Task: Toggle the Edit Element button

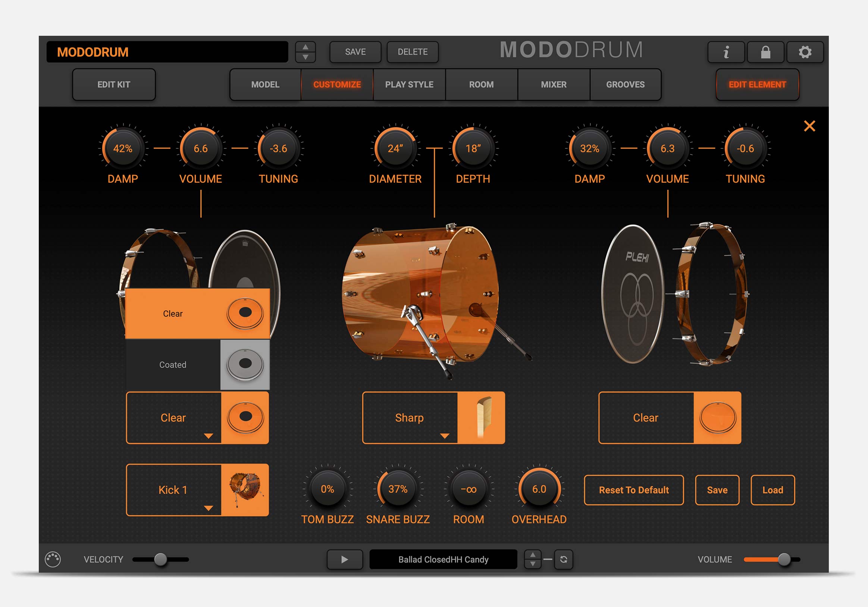Action: pyautogui.click(x=757, y=85)
